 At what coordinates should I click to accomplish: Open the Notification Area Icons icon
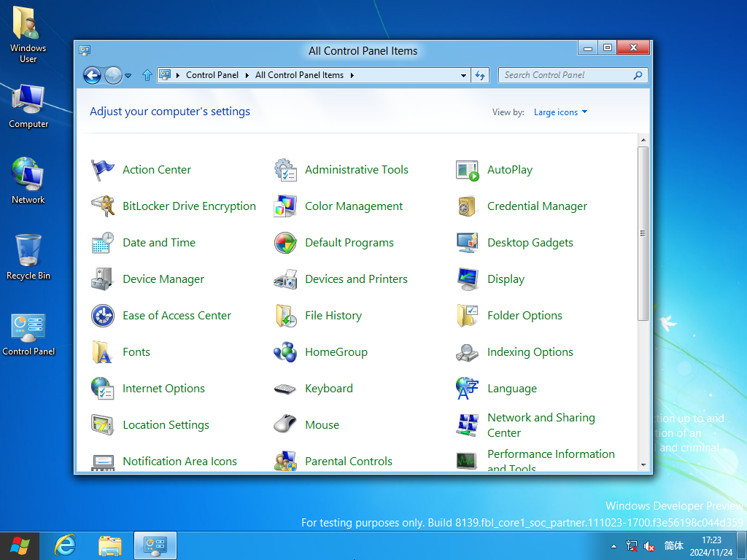102,462
